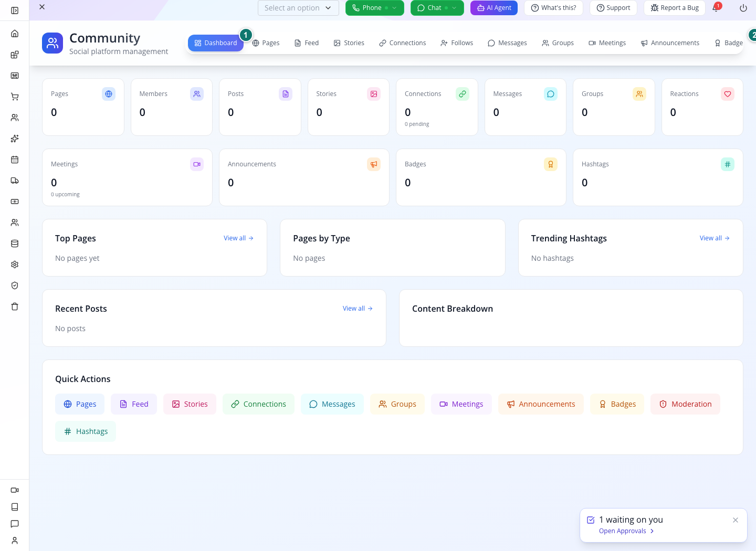Viewport: 756px width, 551px height.
Task: Click the AI Agent button
Action: [x=494, y=8]
